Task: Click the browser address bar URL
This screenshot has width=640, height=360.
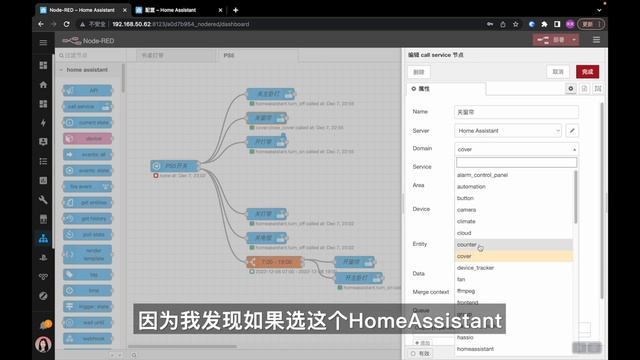Action: 181,24
